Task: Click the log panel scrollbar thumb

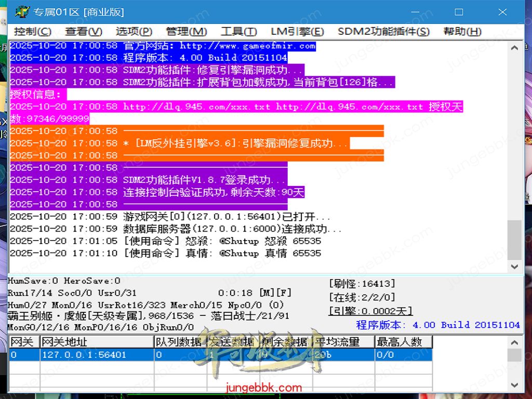Action: point(514,240)
